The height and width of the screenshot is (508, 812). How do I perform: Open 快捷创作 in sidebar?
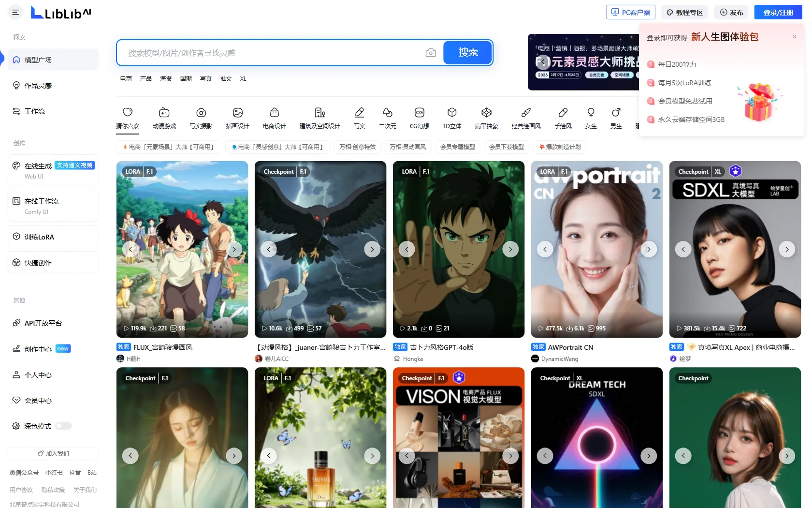(x=53, y=262)
